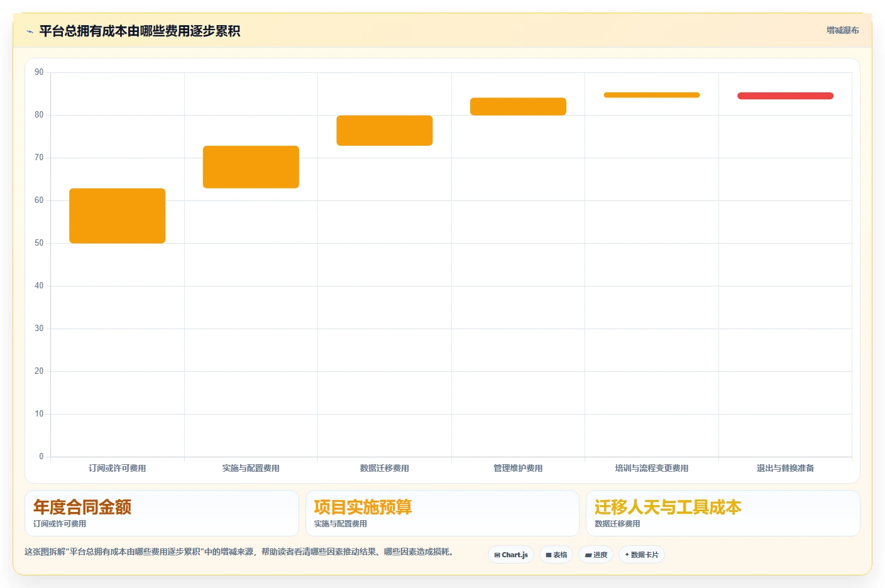Click the description text starting 这张图拆解
Screen dimensions: 885x588
[239, 552]
